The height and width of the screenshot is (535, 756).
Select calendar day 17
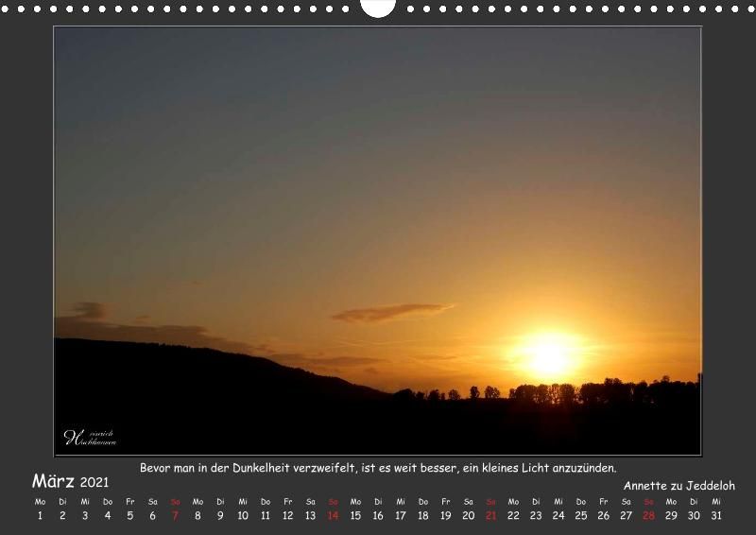(401, 516)
